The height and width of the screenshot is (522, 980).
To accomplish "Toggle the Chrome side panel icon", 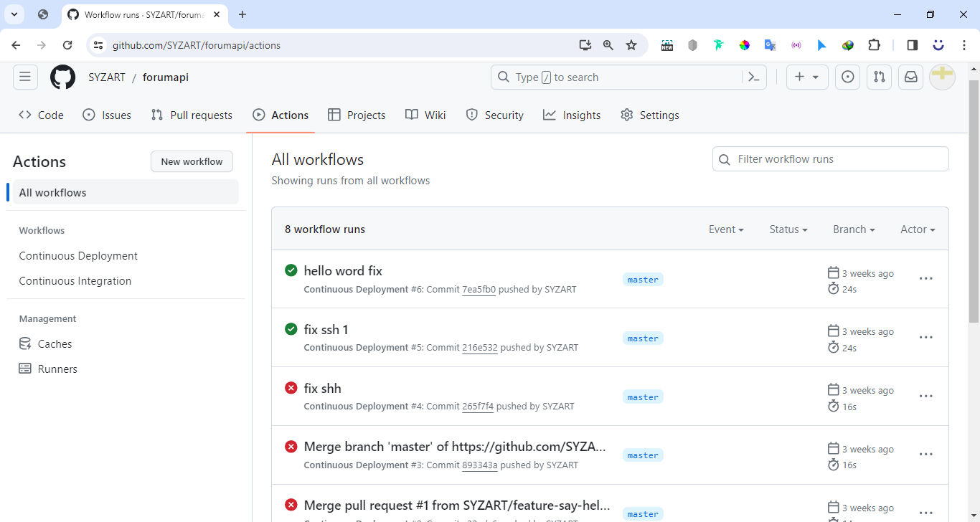I will (913, 45).
